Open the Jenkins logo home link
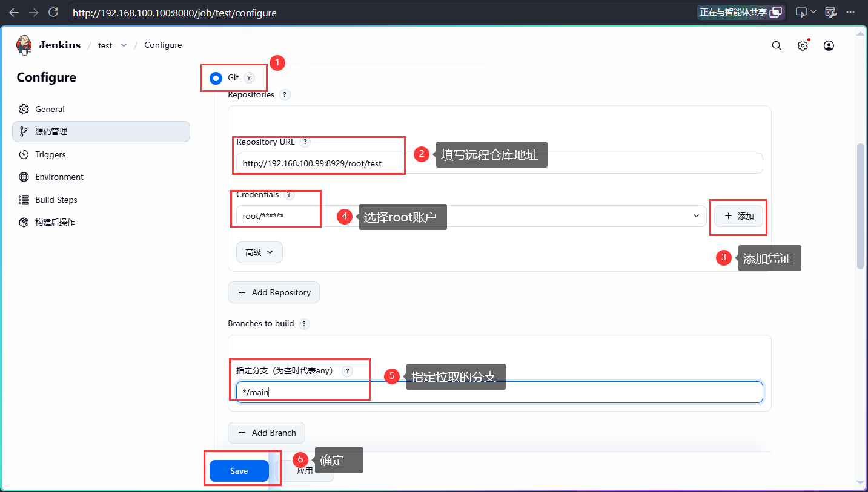Screen dimensions: 868x492 coord(48,45)
